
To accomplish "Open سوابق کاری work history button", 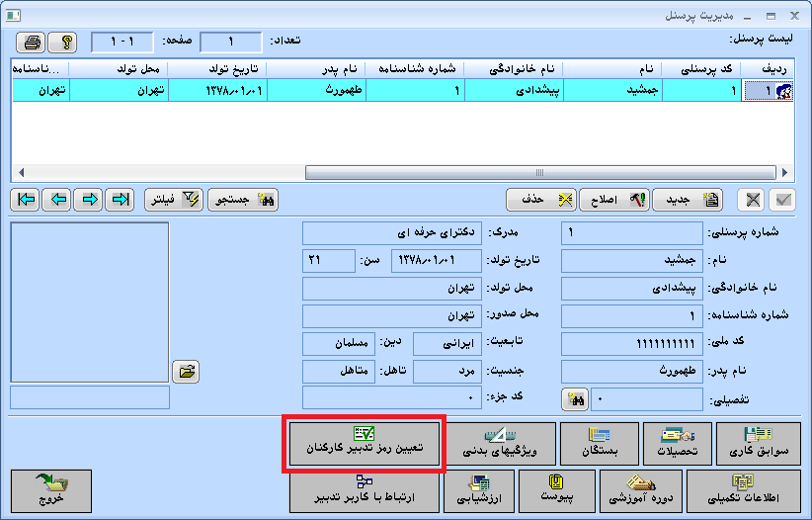I will pos(758,444).
